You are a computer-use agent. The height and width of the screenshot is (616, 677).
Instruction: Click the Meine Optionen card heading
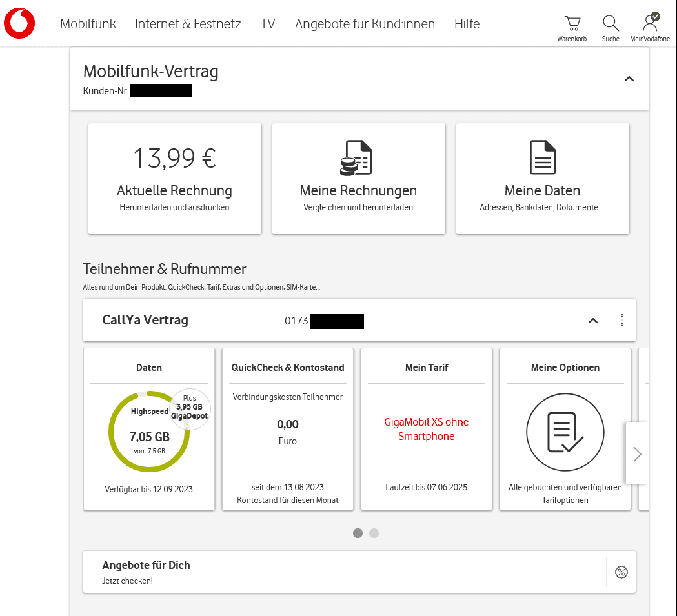(x=565, y=368)
